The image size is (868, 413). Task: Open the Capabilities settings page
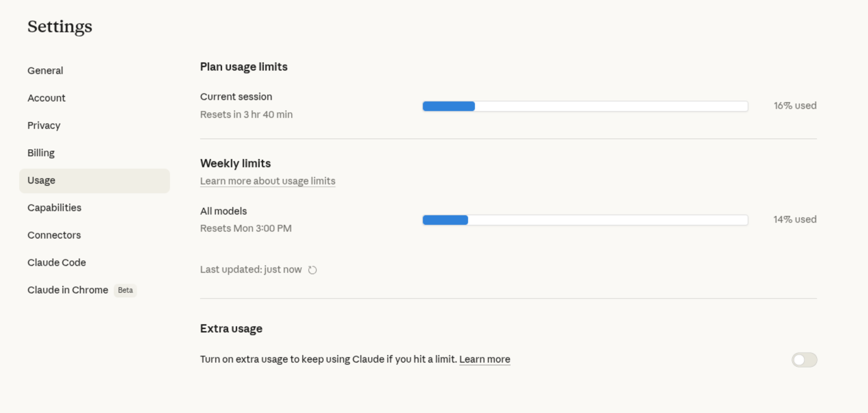[54, 208]
